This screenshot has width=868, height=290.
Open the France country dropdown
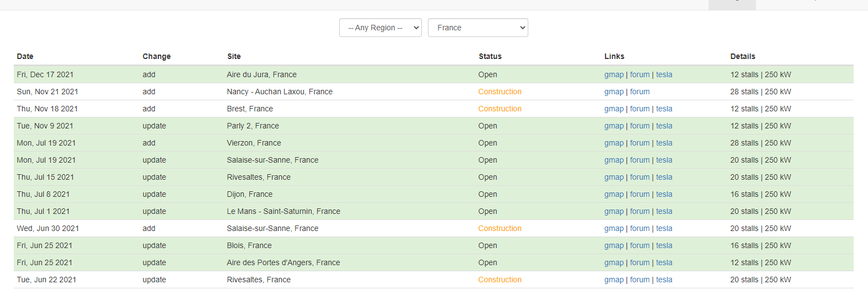478,28
